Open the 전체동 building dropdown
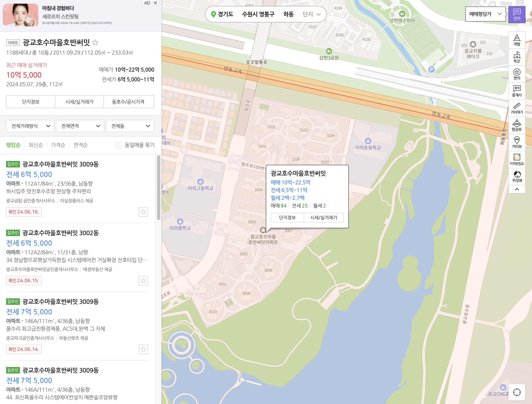Screen dimensions: 532x404 pyautogui.click(x=130, y=126)
